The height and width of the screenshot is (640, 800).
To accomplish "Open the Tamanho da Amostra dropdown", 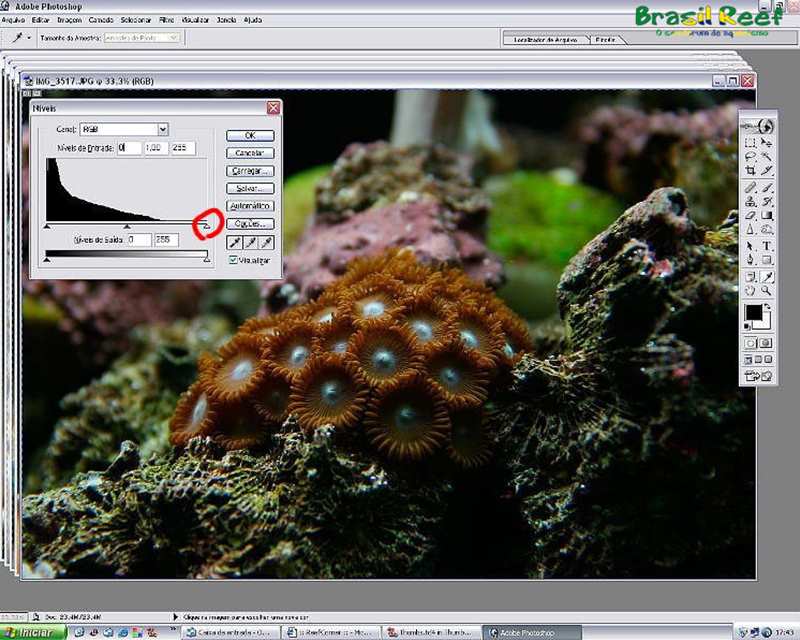I will tap(173, 37).
